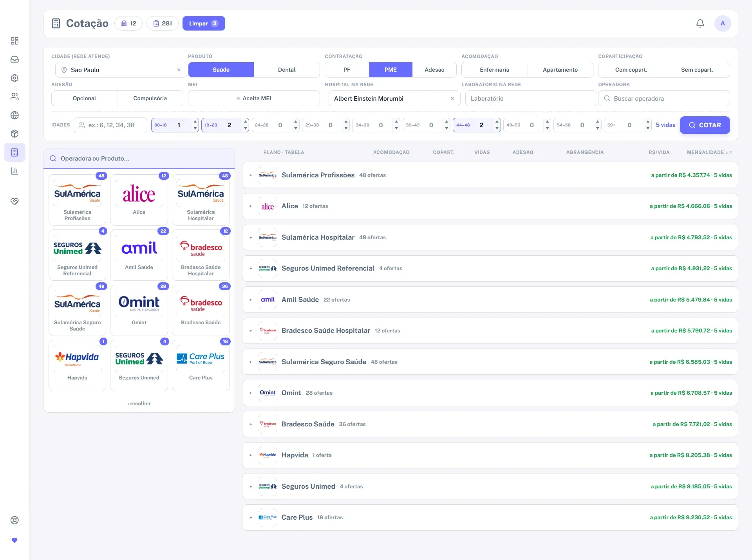Image resolution: width=752 pixels, height=560 pixels.
Task: Filter by the Hapvida operator card
Action: click(x=77, y=365)
